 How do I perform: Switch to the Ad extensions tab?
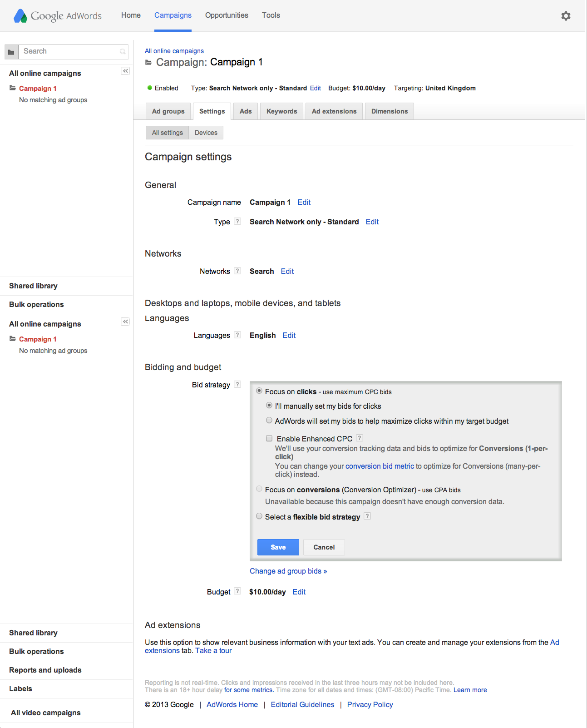(x=334, y=111)
